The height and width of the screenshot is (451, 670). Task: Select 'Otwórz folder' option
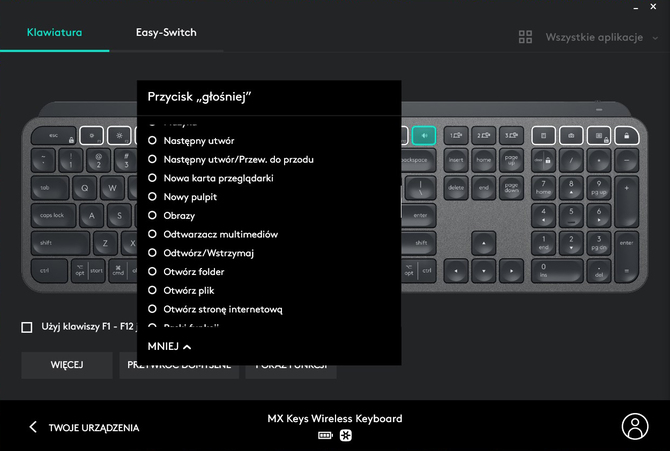coord(153,272)
